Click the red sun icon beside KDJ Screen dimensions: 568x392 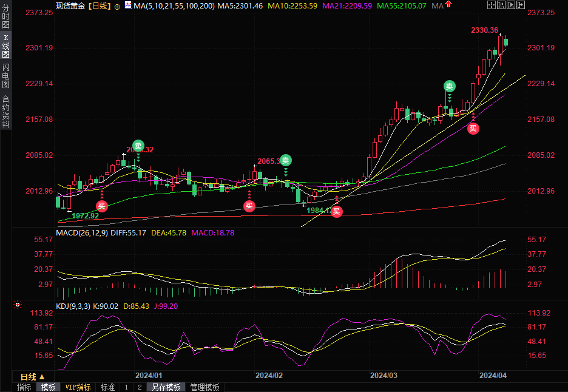click(x=18, y=305)
